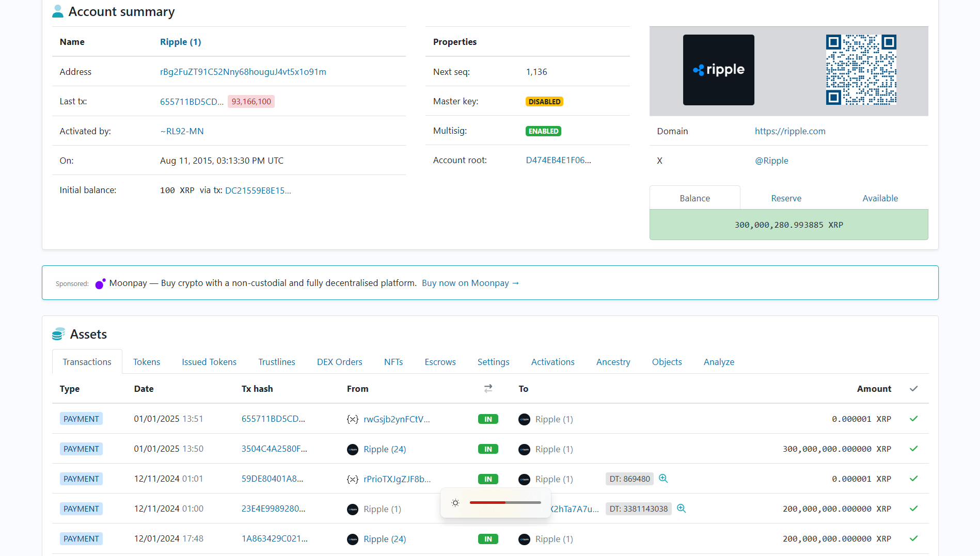Open the @Ripple X profile link

pyautogui.click(x=772, y=161)
